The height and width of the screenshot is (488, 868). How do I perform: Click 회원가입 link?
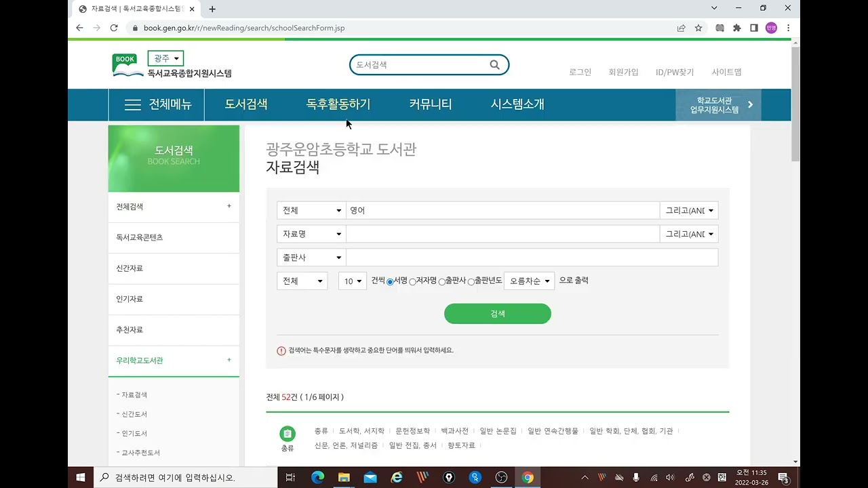[623, 72]
